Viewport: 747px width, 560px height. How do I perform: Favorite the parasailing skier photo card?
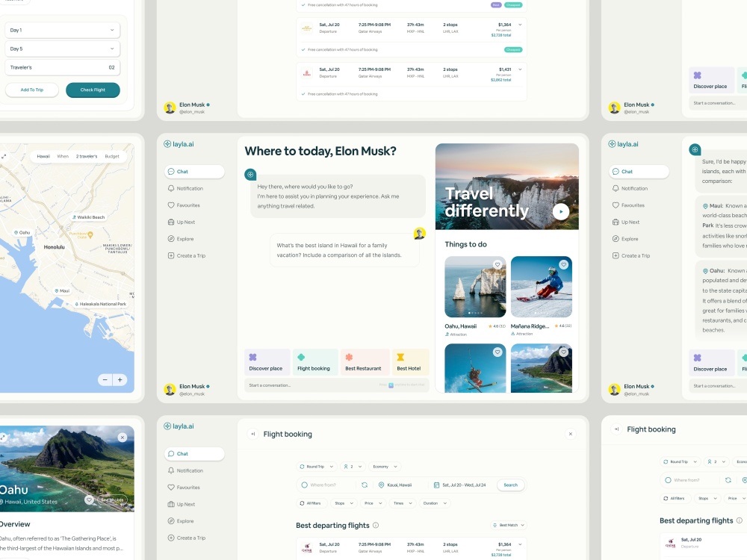pyautogui.click(x=498, y=352)
